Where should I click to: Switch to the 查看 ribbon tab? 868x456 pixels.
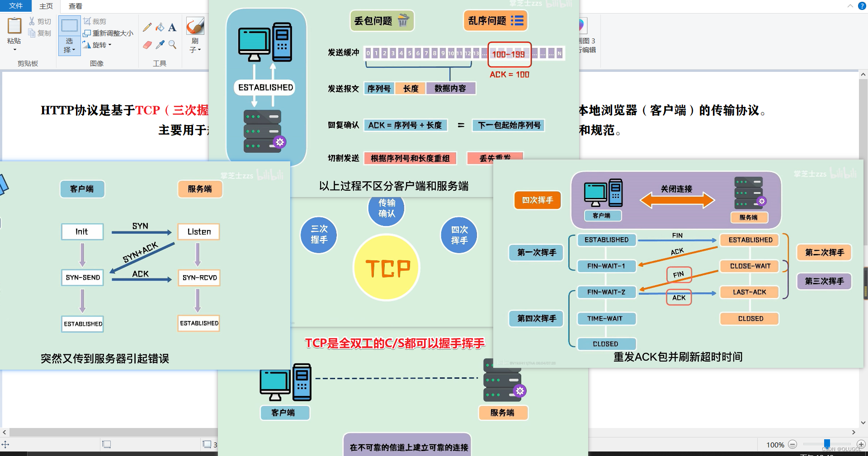click(x=75, y=6)
